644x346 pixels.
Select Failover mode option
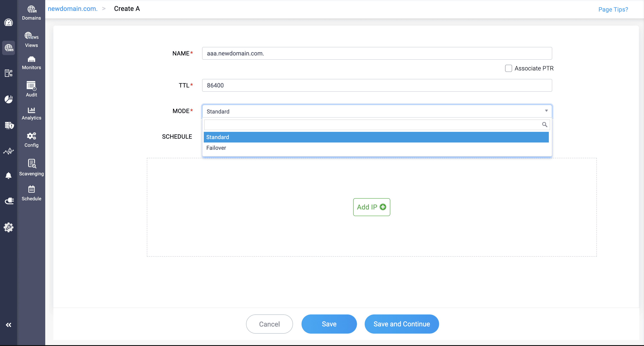click(x=216, y=148)
